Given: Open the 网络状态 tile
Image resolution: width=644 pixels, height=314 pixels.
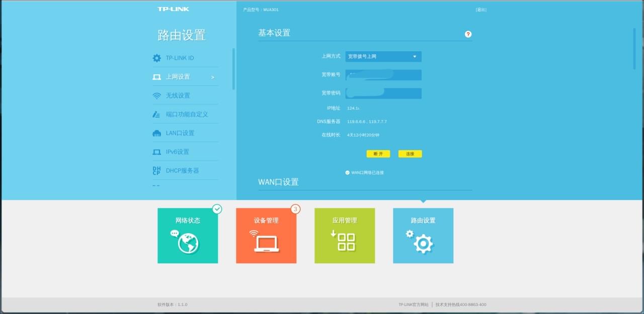Looking at the screenshot, I should (188, 236).
